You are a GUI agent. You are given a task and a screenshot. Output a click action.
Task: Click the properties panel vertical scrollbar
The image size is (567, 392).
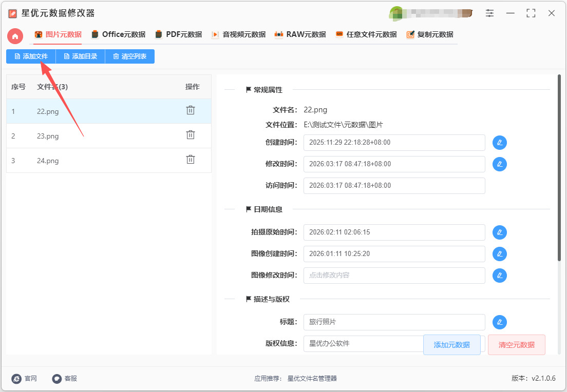point(559,168)
